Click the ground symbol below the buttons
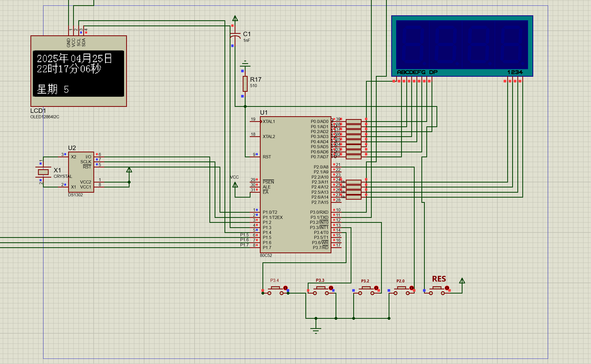 316,329
